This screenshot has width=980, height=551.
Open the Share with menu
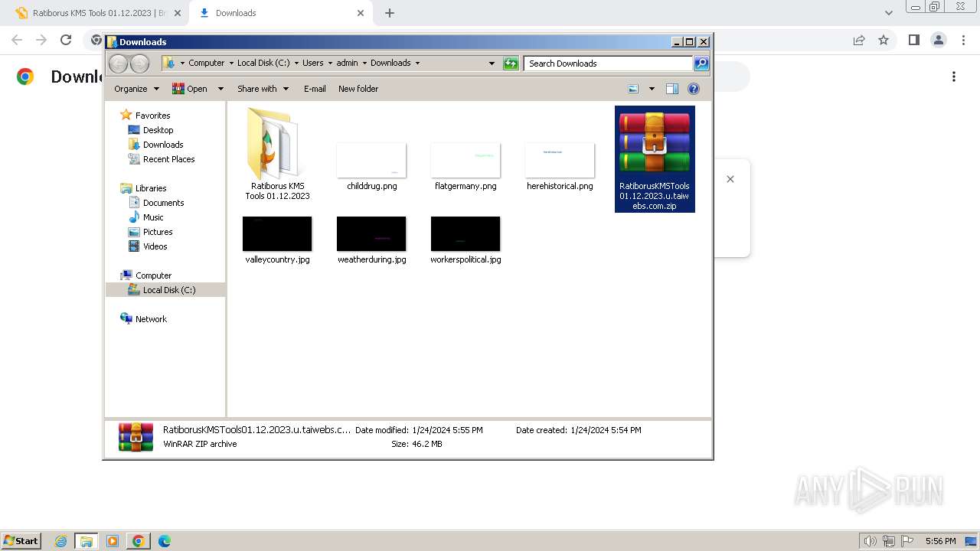pyautogui.click(x=263, y=89)
